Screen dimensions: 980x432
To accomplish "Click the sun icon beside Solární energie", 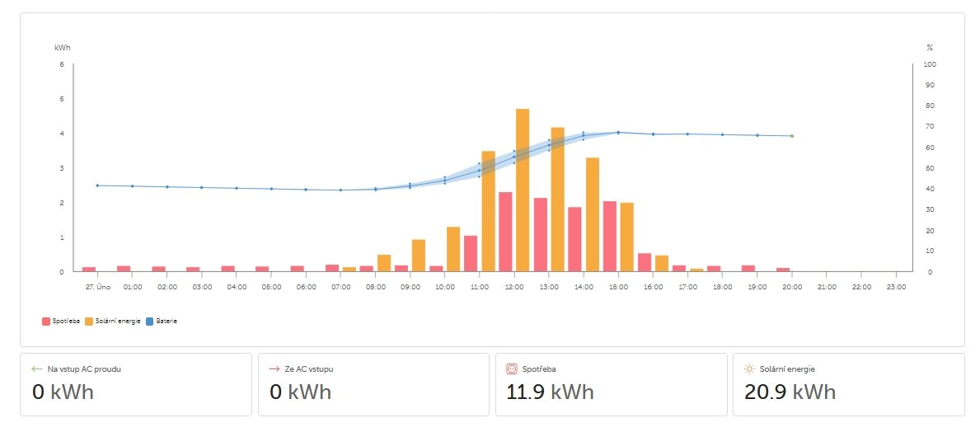I will [x=749, y=369].
